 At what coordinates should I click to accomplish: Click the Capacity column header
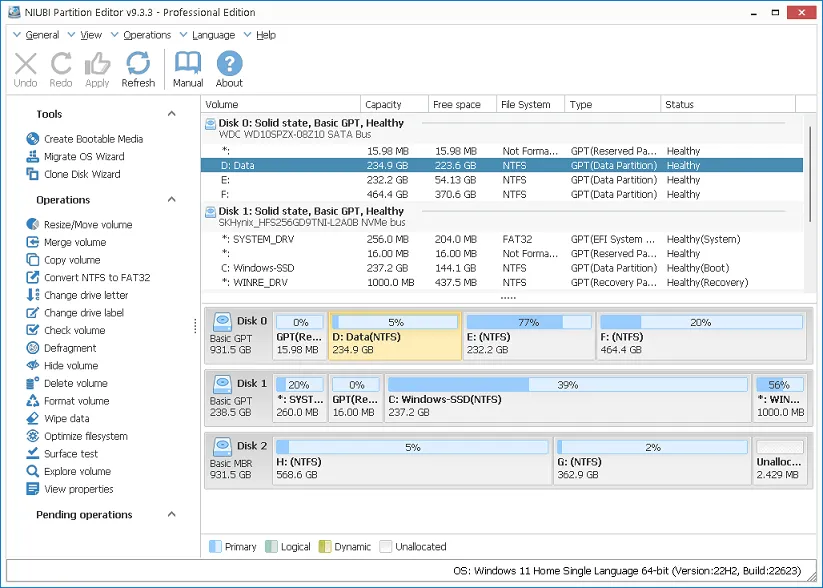tap(383, 104)
